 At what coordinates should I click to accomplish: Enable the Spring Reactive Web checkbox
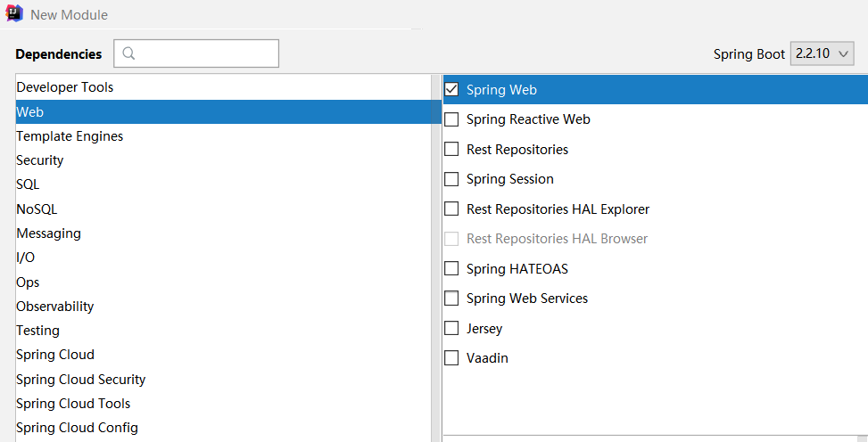tap(451, 119)
